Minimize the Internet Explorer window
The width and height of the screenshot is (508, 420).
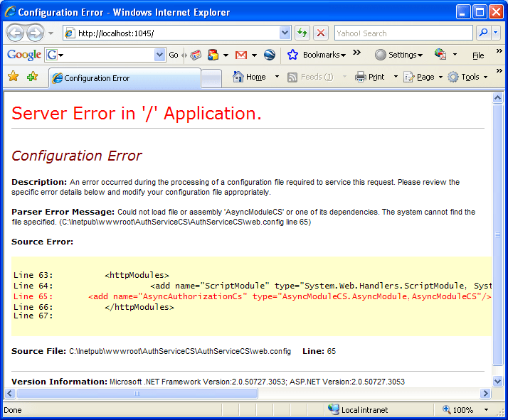pyautogui.click(x=463, y=12)
